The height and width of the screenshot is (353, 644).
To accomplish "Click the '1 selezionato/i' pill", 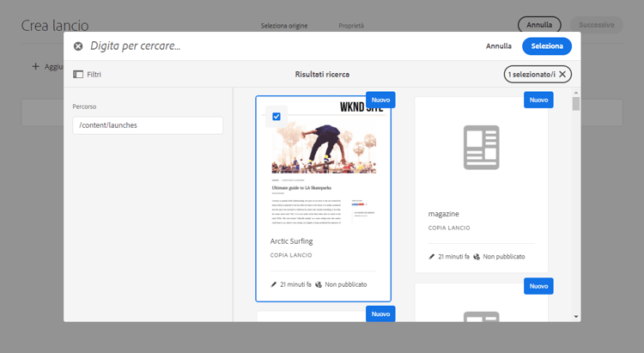I will point(538,75).
